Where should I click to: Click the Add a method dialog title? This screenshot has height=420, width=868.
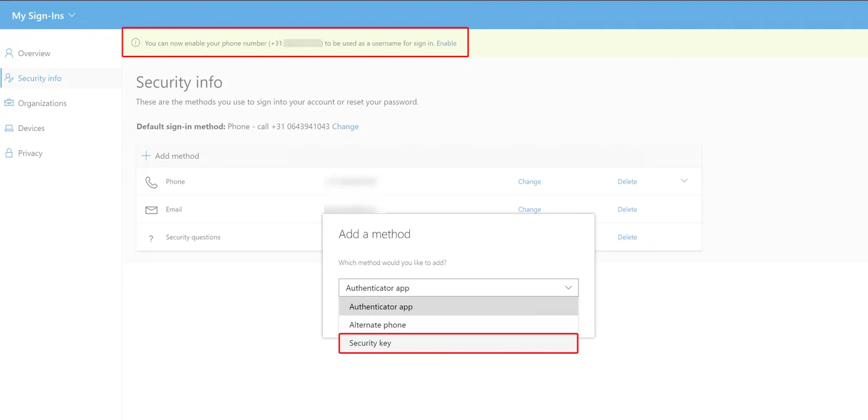[374, 234]
